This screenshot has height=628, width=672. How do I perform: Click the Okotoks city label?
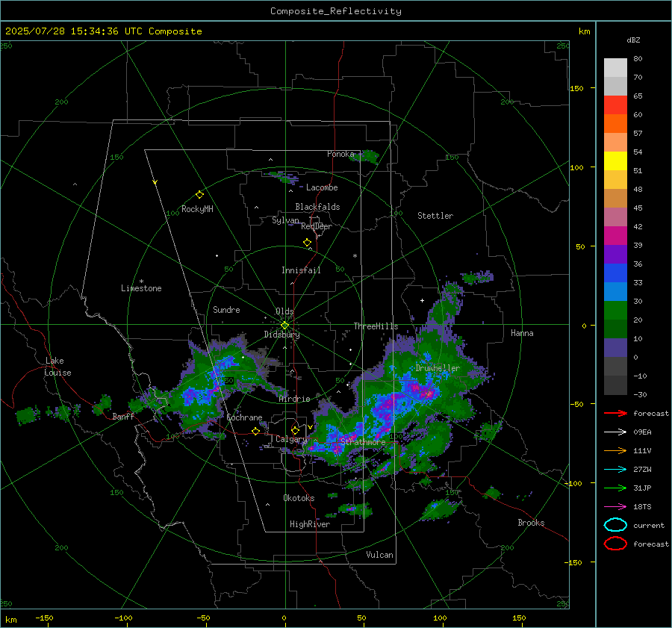[x=299, y=498]
